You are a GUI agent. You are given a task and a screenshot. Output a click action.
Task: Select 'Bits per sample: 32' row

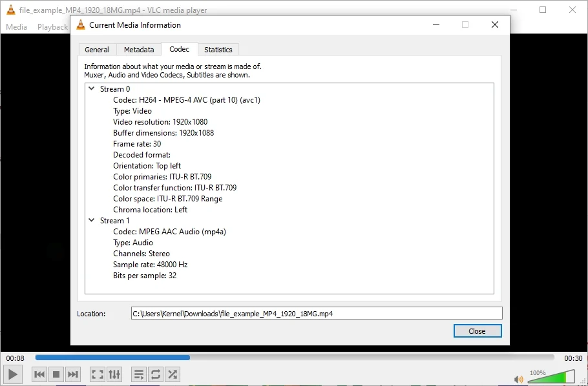144,276
